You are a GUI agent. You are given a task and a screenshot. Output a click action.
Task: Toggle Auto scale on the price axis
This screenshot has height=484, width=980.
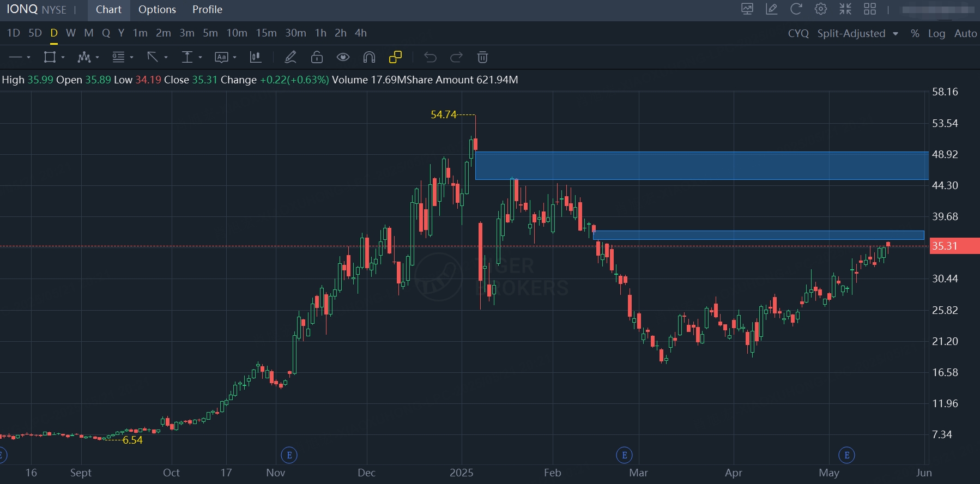coord(965,33)
